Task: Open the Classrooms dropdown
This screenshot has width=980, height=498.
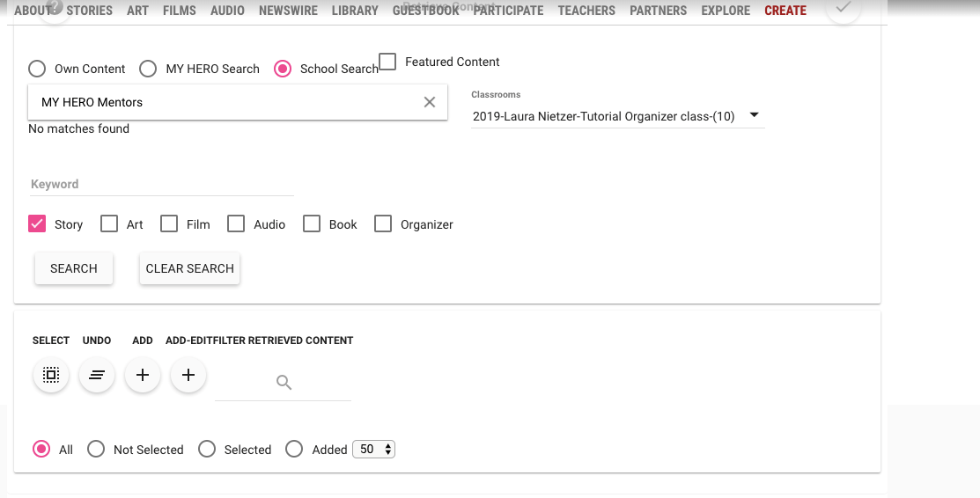Action: (617, 116)
